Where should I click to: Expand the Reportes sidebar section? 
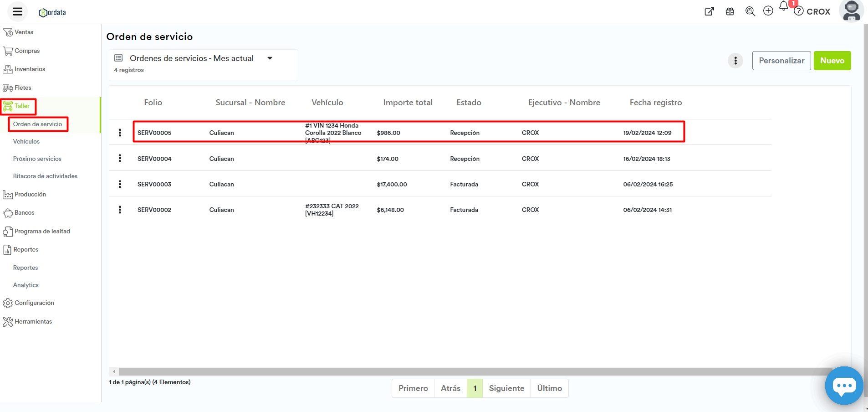pos(26,250)
